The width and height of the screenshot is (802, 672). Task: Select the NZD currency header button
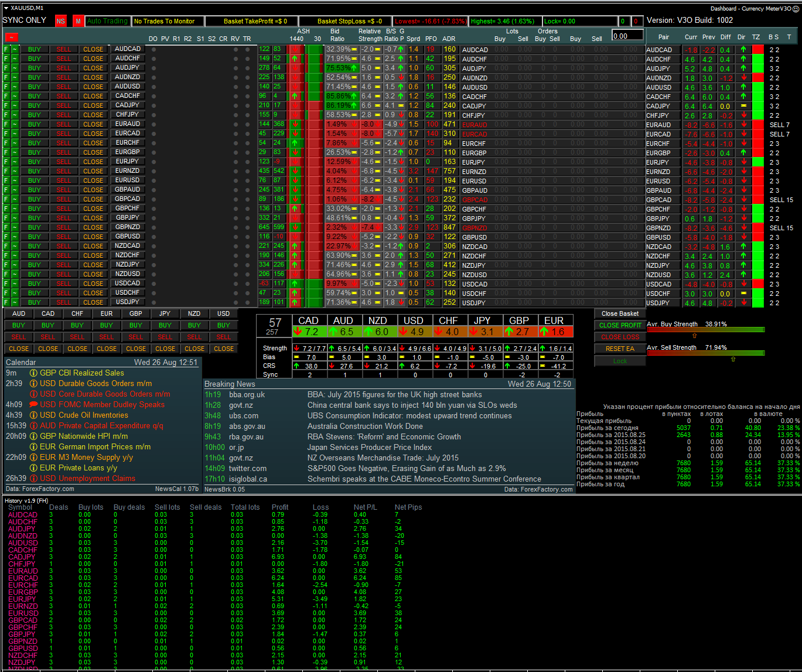[194, 313]
